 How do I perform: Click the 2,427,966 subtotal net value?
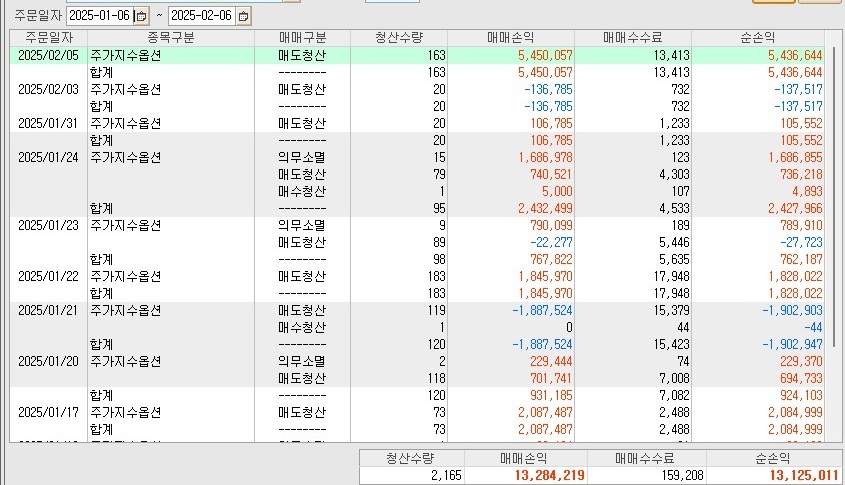point(795,209)
